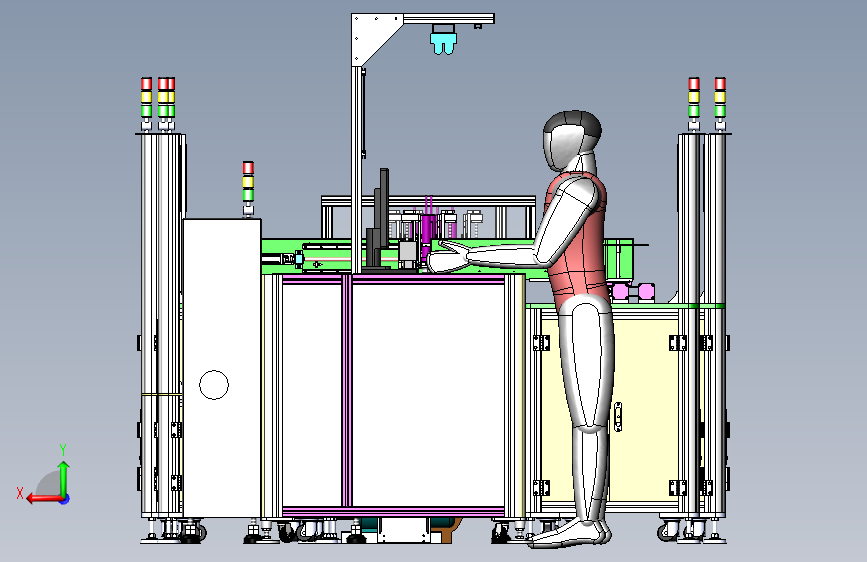Select the circle on the white cabinet
This screenshot has width=867, height=562.
tap(214, 385)
